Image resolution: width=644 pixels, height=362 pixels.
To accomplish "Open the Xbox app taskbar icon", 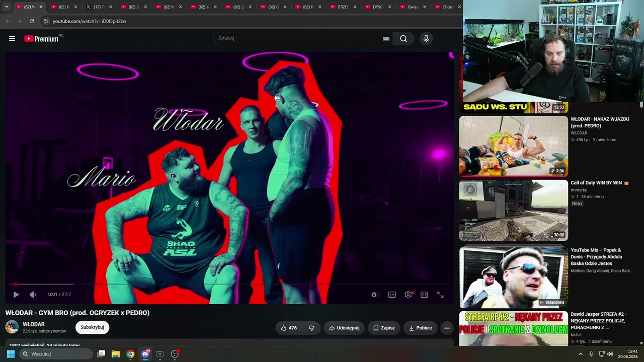I will [160, 354].
